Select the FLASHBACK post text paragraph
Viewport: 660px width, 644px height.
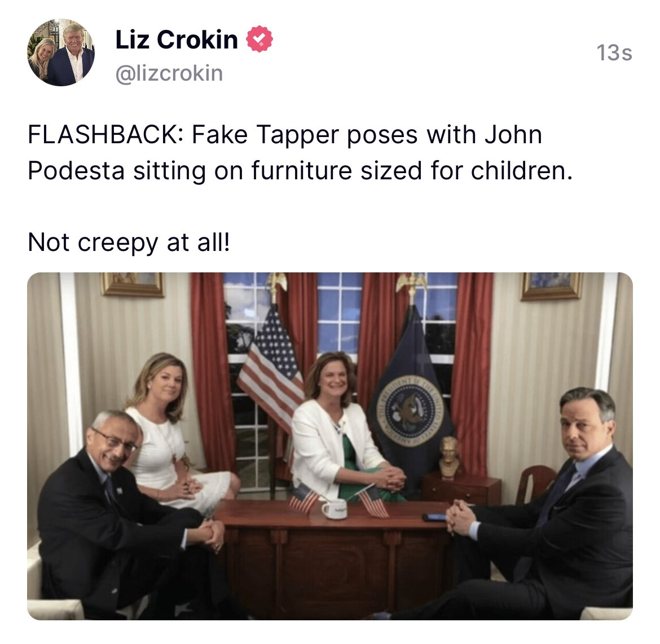[301, 152]
